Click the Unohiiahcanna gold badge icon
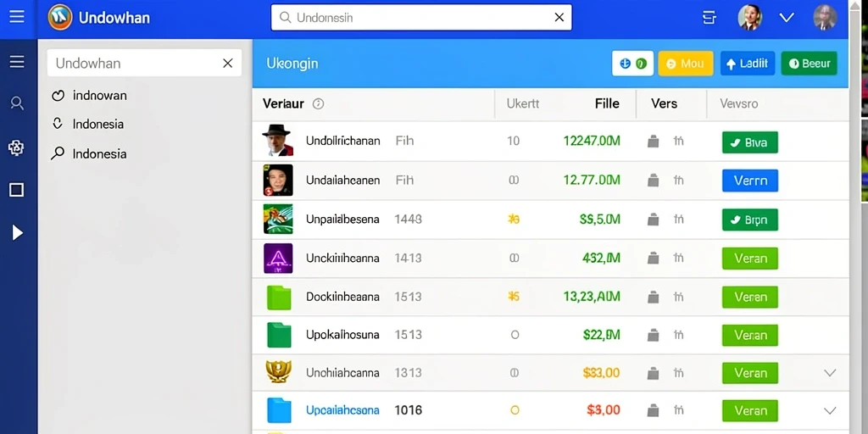Viewport: 868px width, 434px height. 278,372
